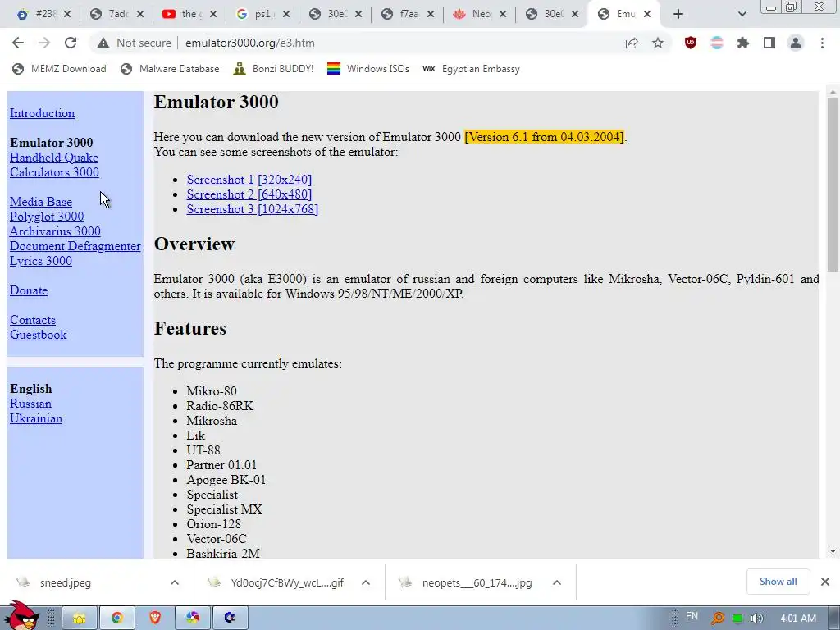
Task: Open Bonzi BUDDY! bookmark
Action: [x=274, y=69]
